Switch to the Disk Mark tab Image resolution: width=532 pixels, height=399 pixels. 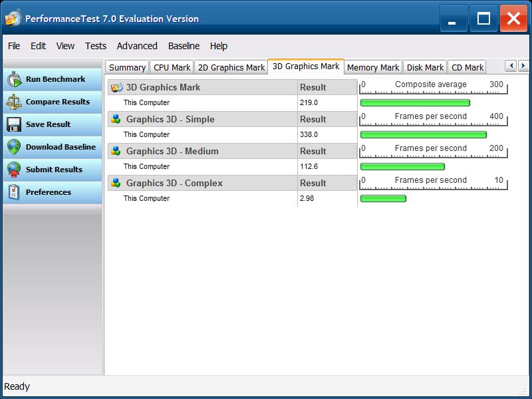(x=425, y=68)
